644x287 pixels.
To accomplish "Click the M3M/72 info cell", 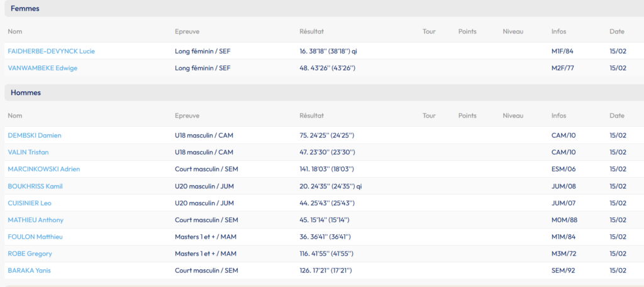I will point(563,254).
